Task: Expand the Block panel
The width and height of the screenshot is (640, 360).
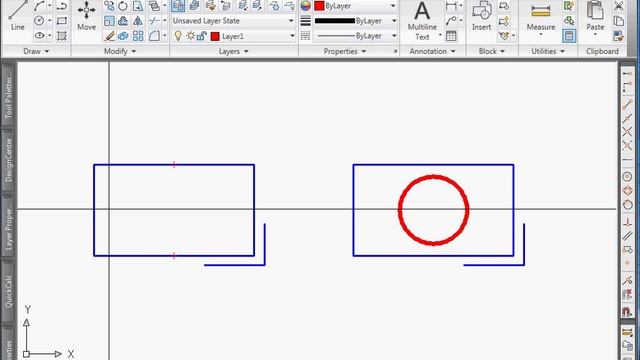Action: [491, 51]
